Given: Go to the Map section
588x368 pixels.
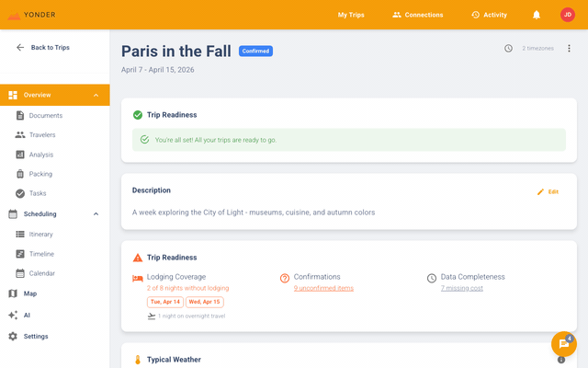Looking at the screenshot, I should pos(30,293).
